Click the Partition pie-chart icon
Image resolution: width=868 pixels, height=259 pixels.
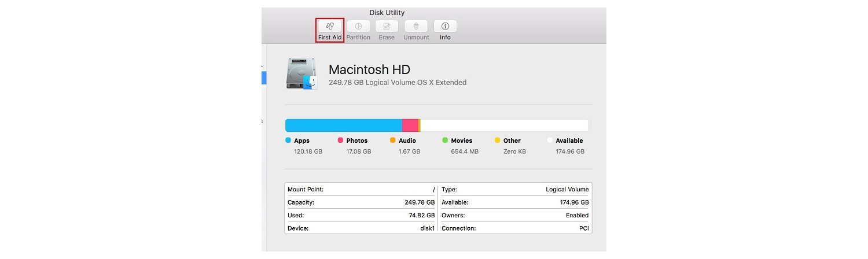click(358, 27)
